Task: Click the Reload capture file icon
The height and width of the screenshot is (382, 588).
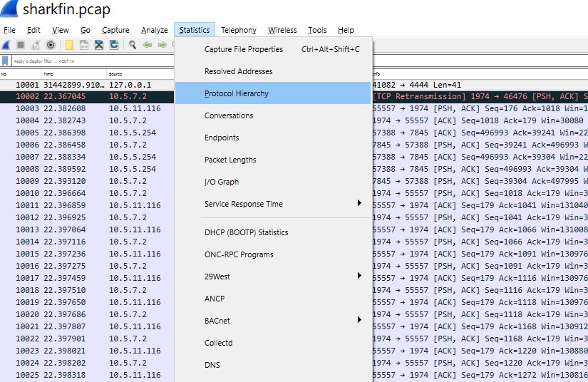Action: (x=113, y=45)
